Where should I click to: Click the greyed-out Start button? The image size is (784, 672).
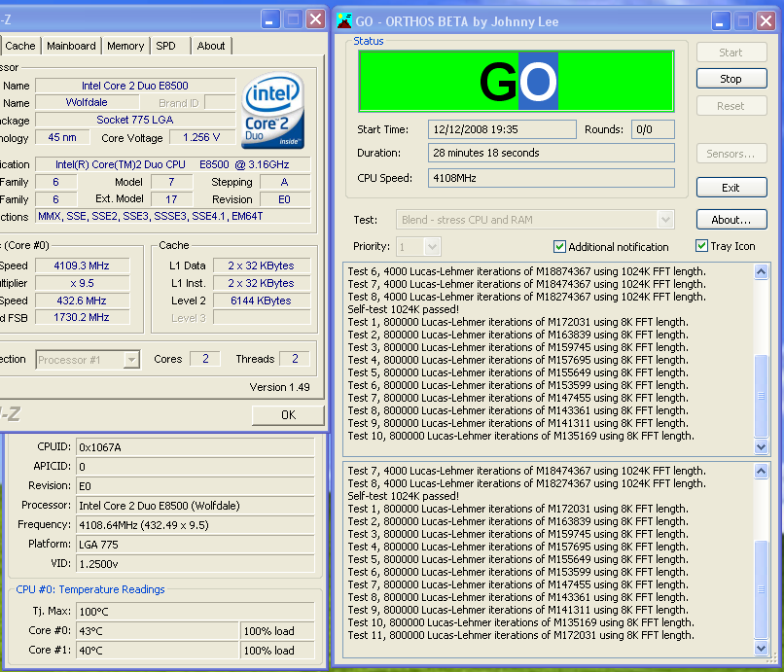731,53
